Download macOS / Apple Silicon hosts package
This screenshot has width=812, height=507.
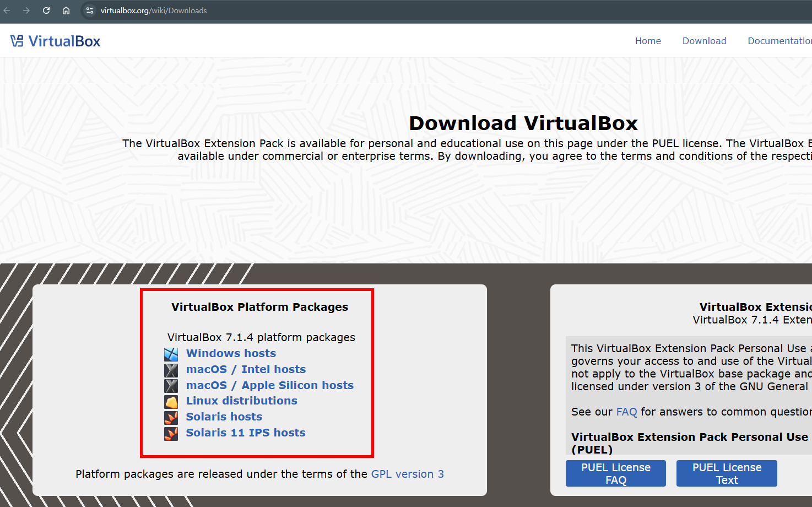[270, 385]
